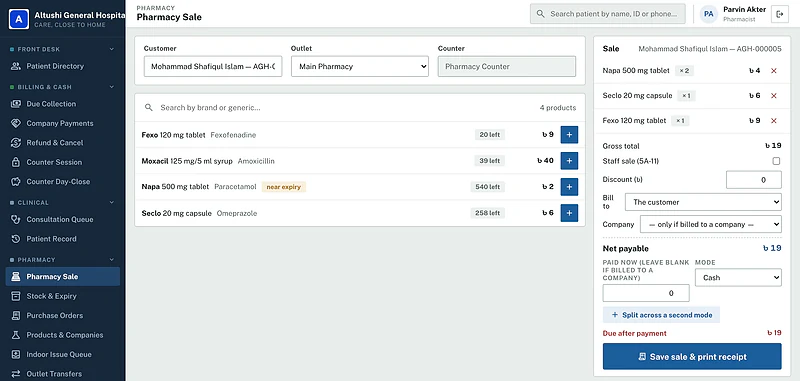
Task: Open Due Collection page
Action: coord(63,104)
